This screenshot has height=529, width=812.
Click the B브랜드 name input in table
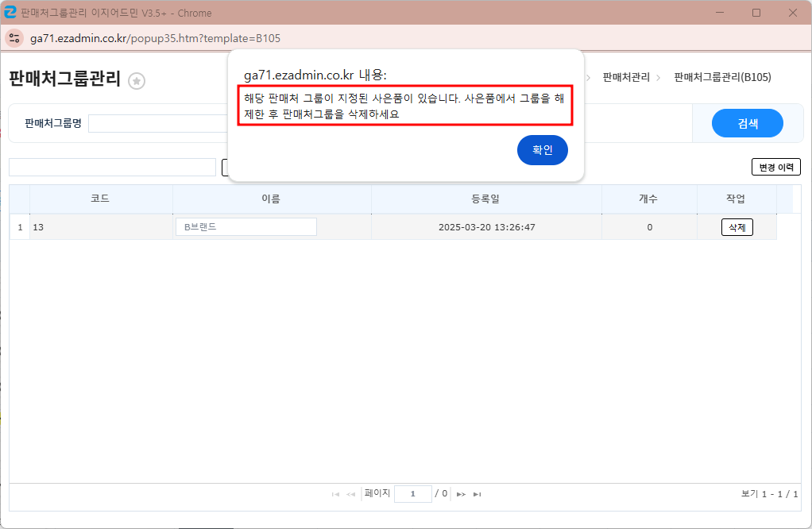click(x=246, y=227)
